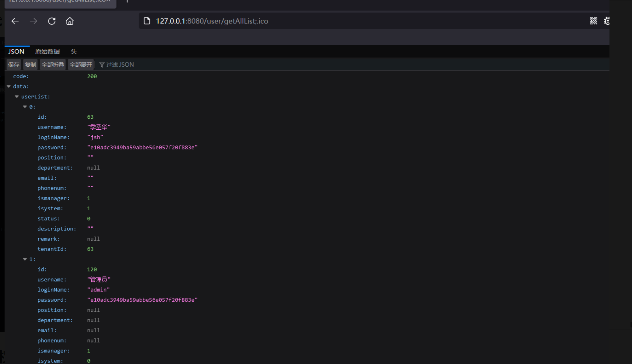Viewport: 632px width, 364px height.
Task: Click the address bar URL
Action: (212, 21)
